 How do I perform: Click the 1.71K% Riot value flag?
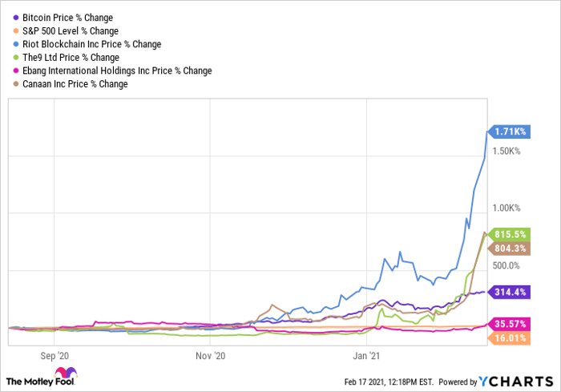[509, 131]
